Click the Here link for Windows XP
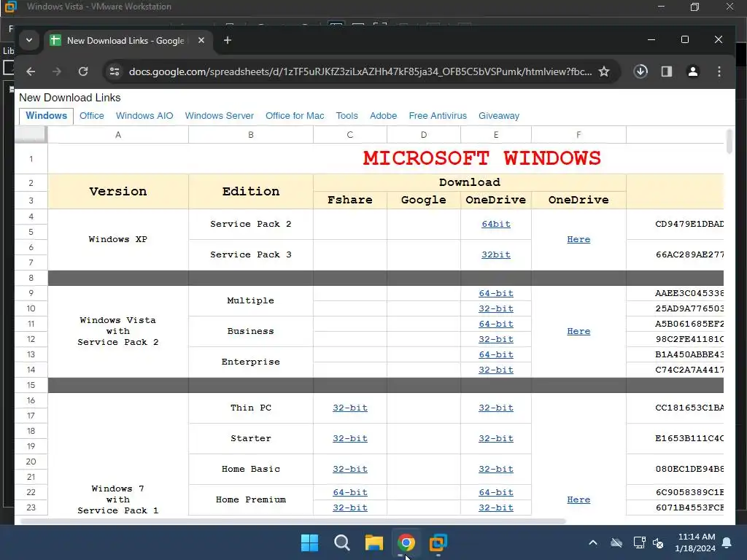 [x=578, y=239]
